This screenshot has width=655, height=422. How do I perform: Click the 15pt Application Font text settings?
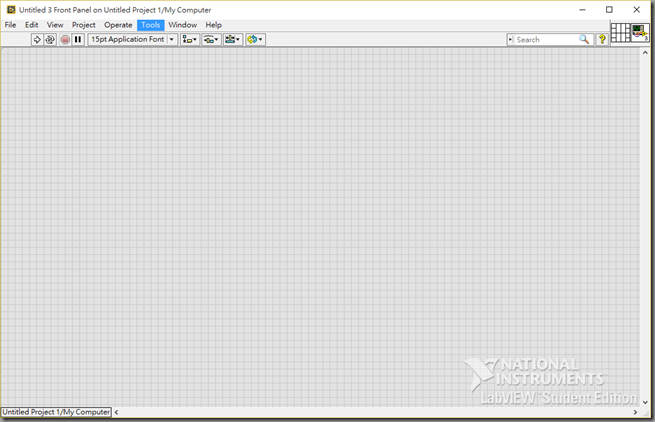coord(128,39)
